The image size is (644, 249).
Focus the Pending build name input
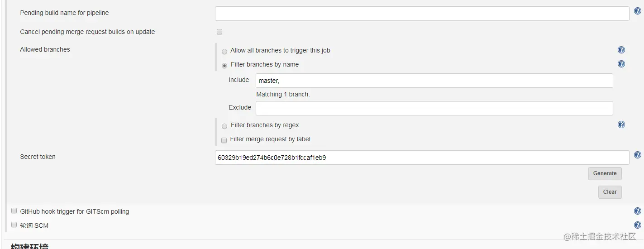coord(422,14)
